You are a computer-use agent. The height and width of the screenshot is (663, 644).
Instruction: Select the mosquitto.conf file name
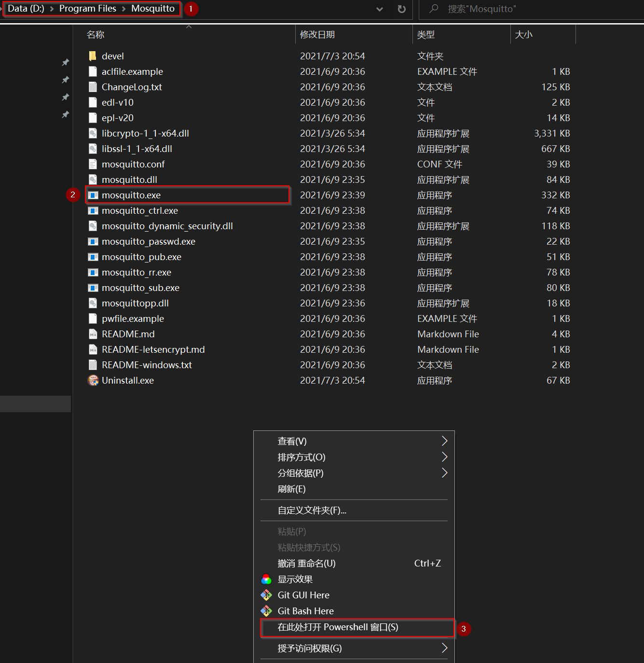click(133, 164)
